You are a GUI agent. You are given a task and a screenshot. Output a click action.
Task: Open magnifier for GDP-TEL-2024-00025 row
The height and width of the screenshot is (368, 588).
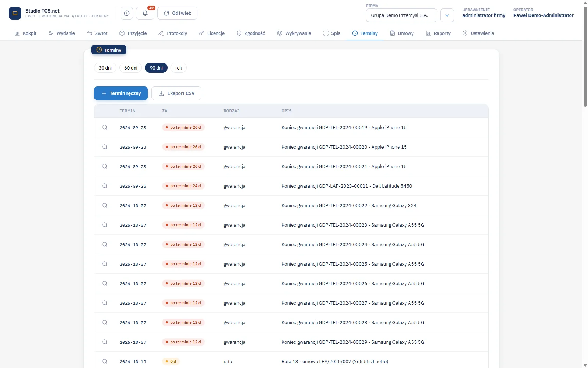click(x=105, y=264)
